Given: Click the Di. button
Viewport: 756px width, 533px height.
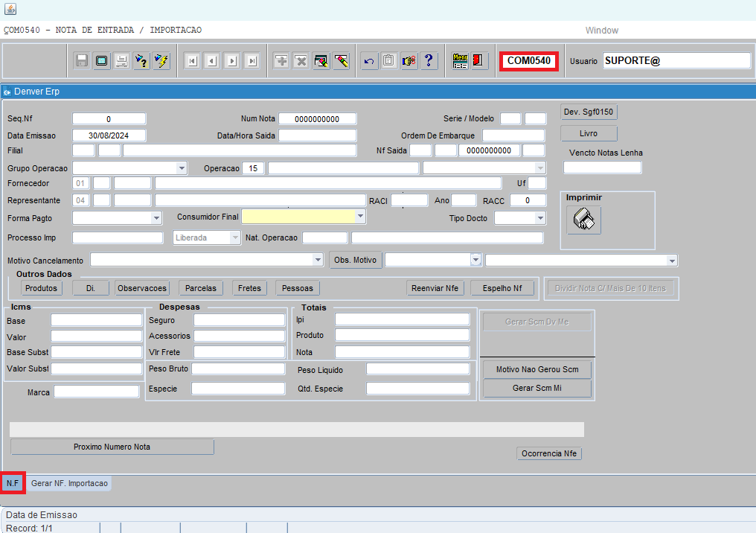Looking at the screenshot, I should coord(91,288).
